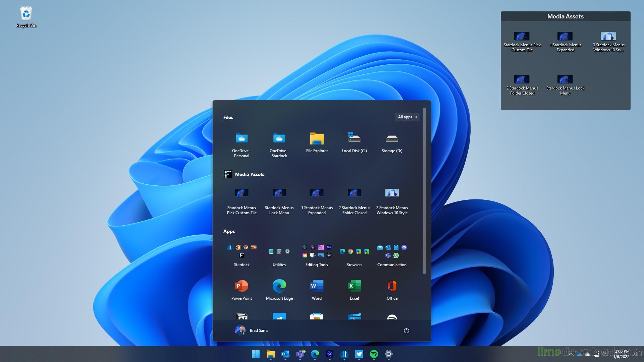644x362 pixels.
Task: Click the All apps button
Action: pos(407,117)
